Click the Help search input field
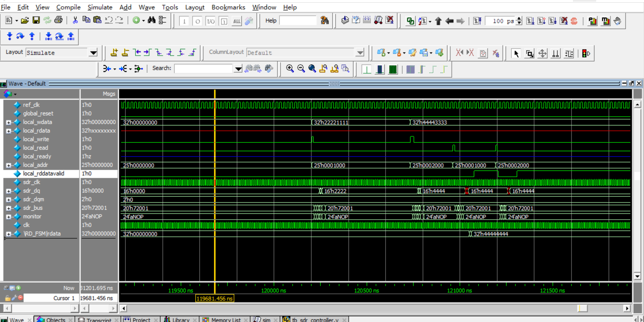 [x=298, y=21]
